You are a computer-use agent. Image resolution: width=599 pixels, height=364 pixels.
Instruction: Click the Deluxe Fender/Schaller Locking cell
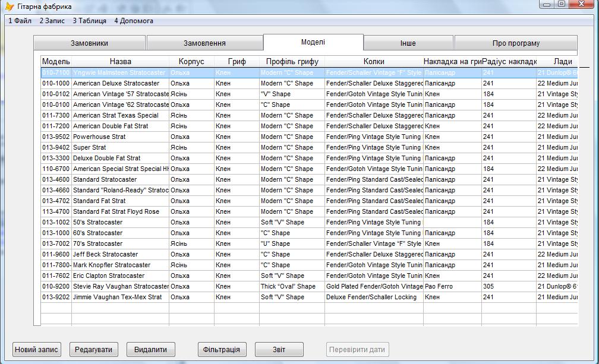pos(374,297)
